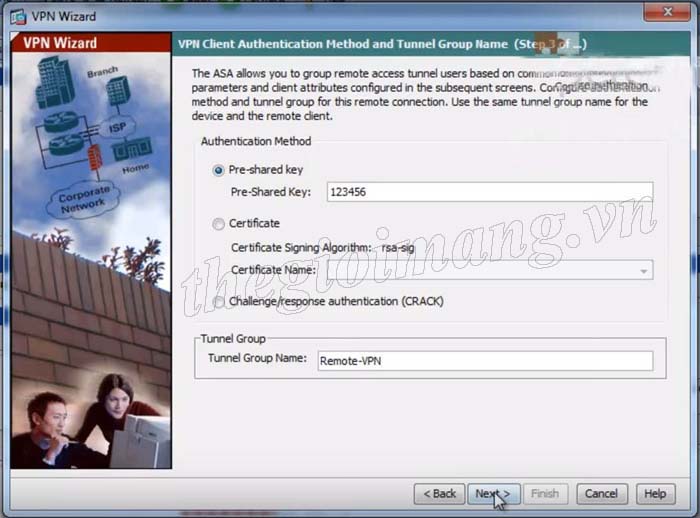The image size is (700, 518).
Task: Click the VPN Wizard title bar icon
Action: click(x=18, y=17)
